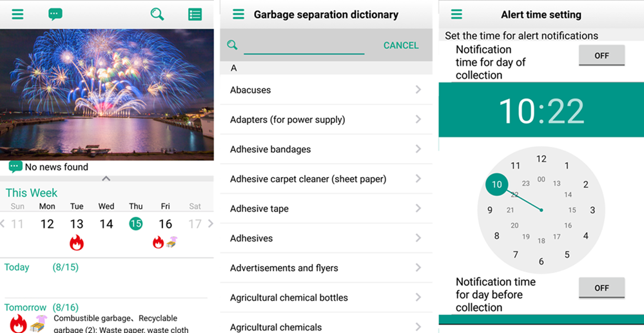Toggle notification for day before collection OFF button
This screenshot has height=333, width=644.
601,288
